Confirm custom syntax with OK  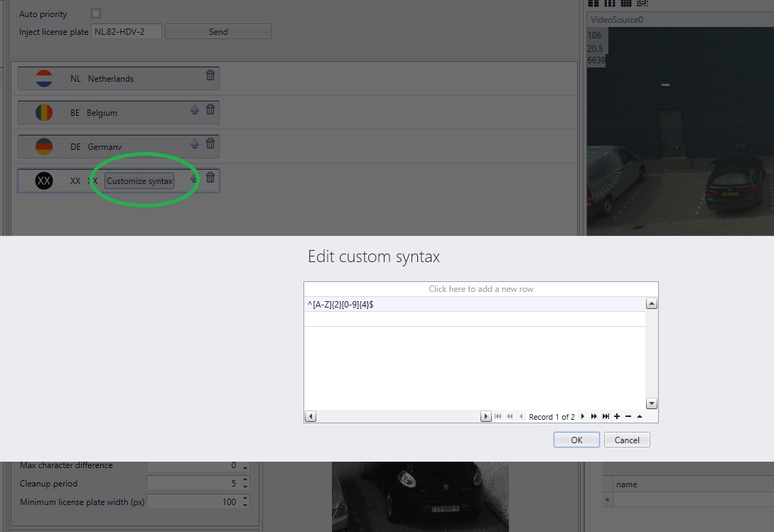point(576,440)
